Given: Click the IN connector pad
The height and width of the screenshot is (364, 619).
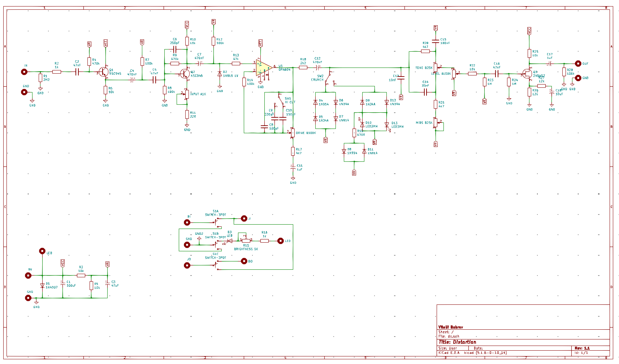Looking at the screenshot, I should click(24, 72).
